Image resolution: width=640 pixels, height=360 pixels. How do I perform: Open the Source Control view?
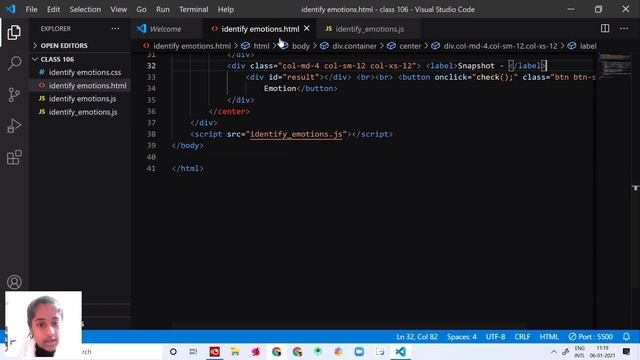(14, 95)
